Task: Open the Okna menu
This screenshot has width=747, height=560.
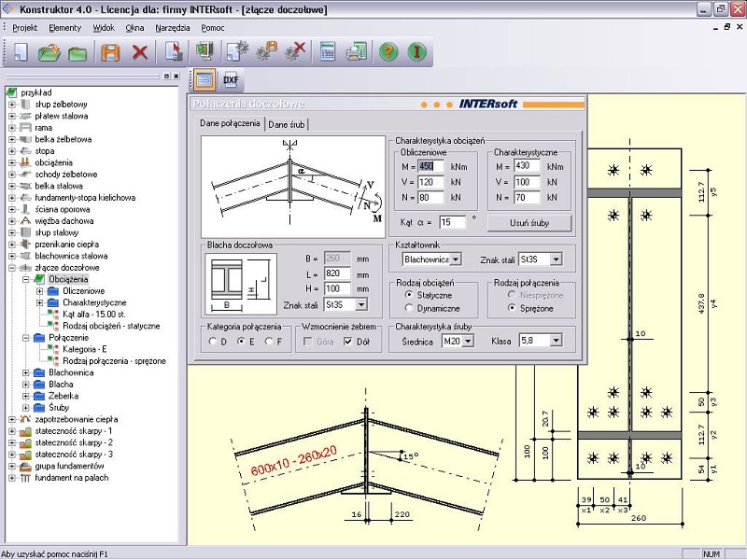Action: [134, 28]
